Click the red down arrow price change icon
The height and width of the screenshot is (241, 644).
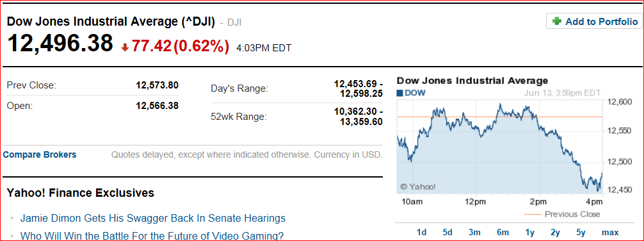pos(125,47)
